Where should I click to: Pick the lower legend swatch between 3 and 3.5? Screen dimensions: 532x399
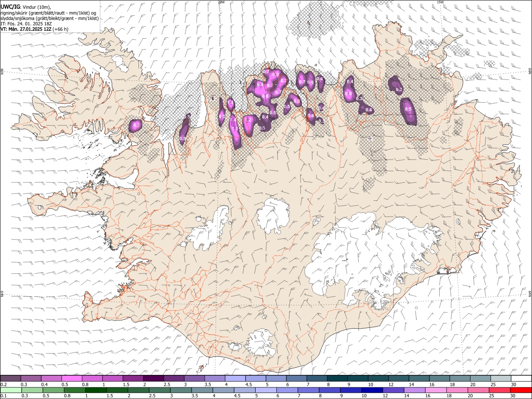pyautogui.click(x=181, y=390)
